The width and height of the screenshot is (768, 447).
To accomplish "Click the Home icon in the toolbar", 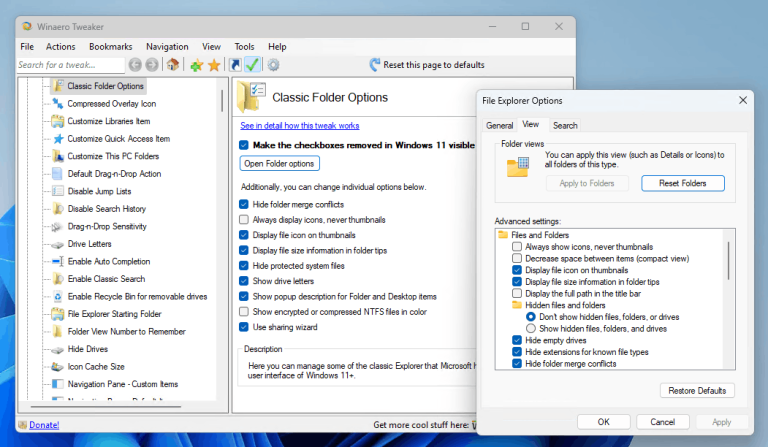I will [174, 65].
